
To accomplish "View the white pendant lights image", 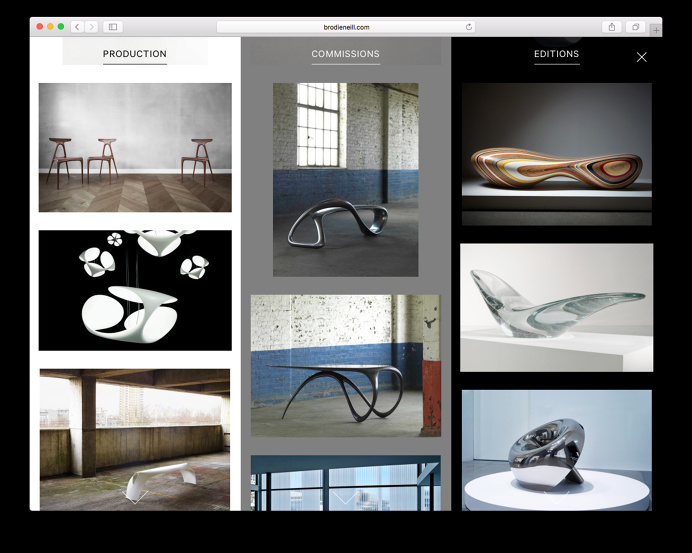I will 135,290.
